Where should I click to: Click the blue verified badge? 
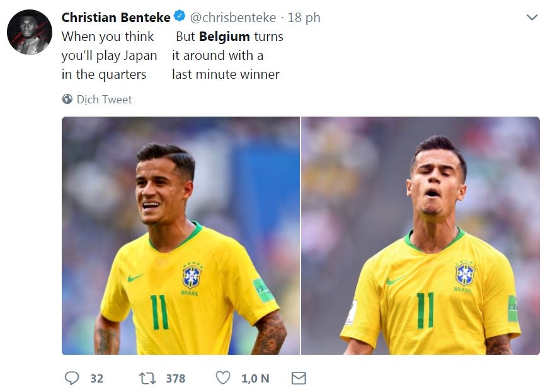(x=179, y=17)
